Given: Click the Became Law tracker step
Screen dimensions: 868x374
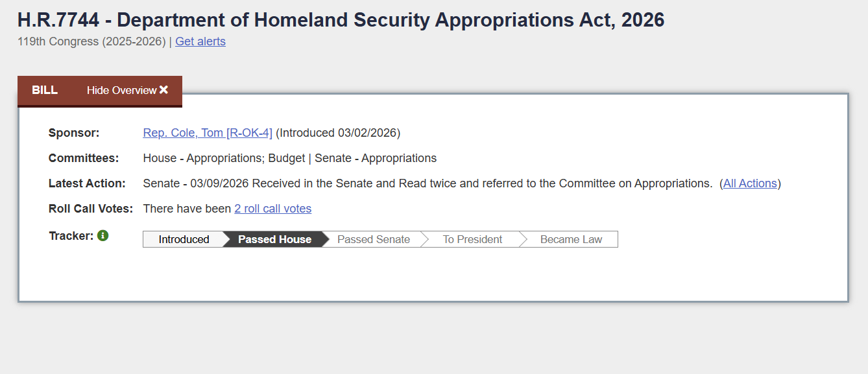Looking at the screenshot, I should 571,239.
